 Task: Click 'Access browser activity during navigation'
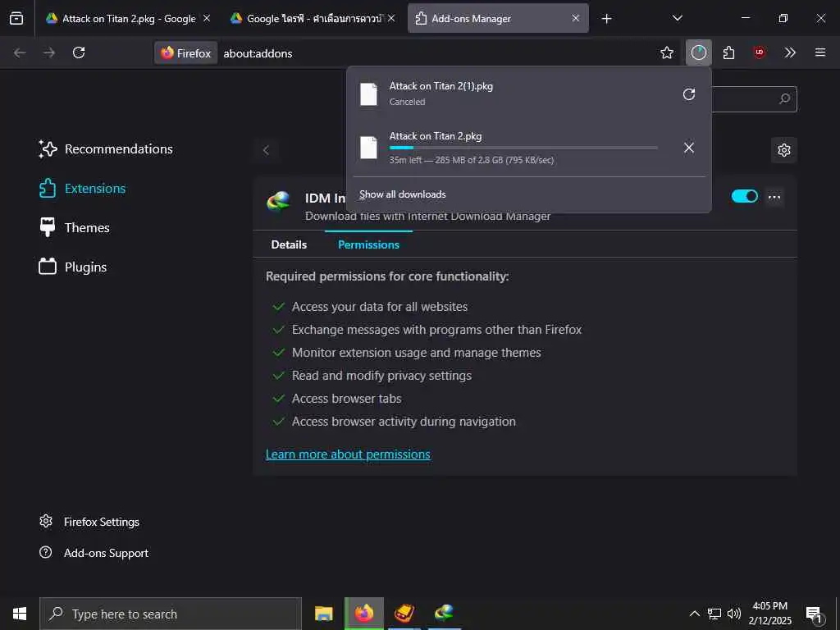click(404, 422)
